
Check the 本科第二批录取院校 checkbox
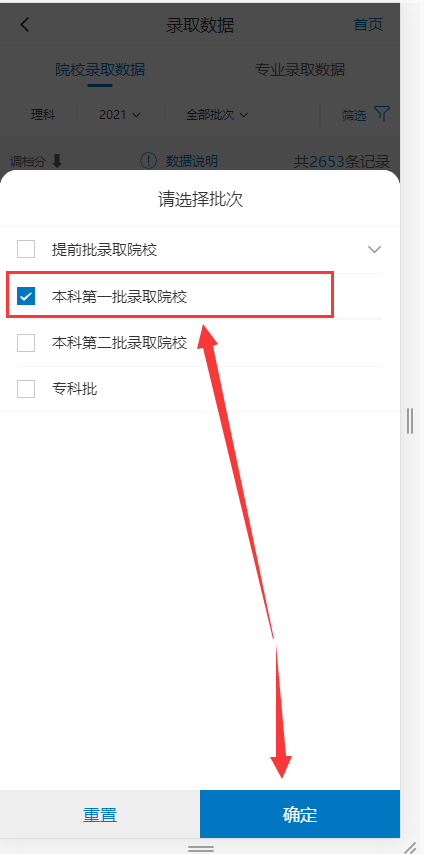point(26,343)
